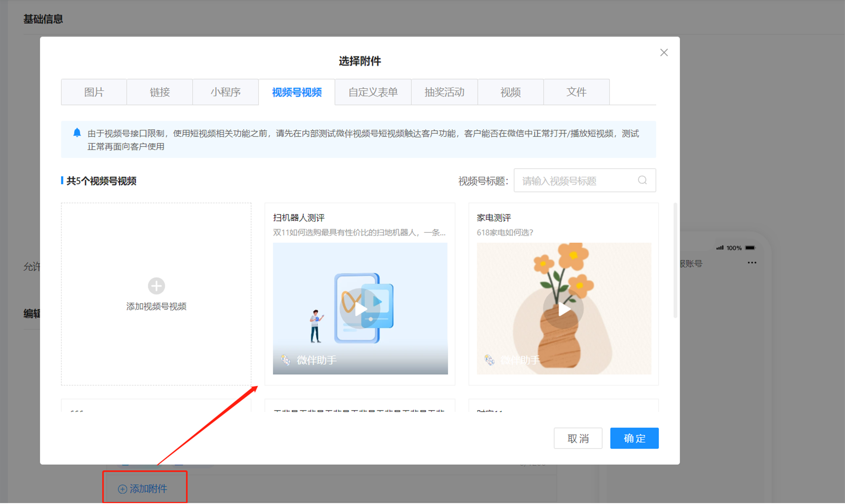Open the 自定义表单 tab
This screenshot has height=504, width=845.
pos(373,92)
